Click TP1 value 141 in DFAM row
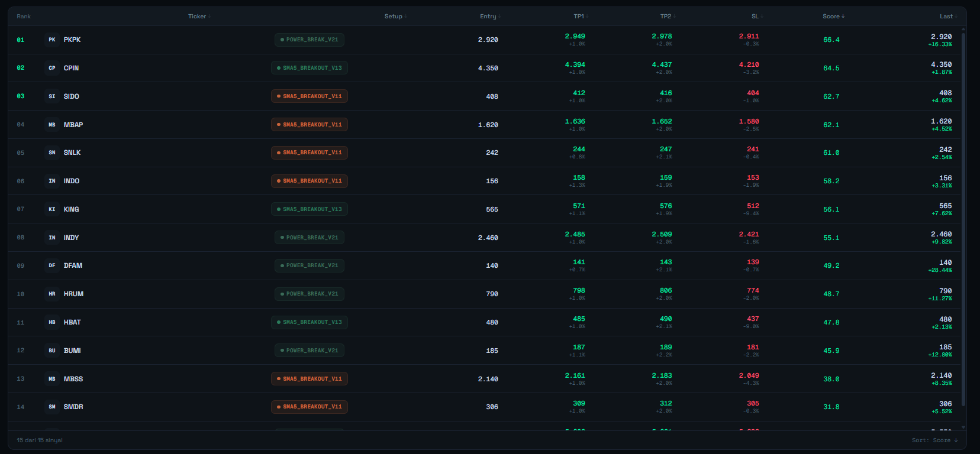The height and width of the screenshot is (454, 980). (x=579, y=262)
